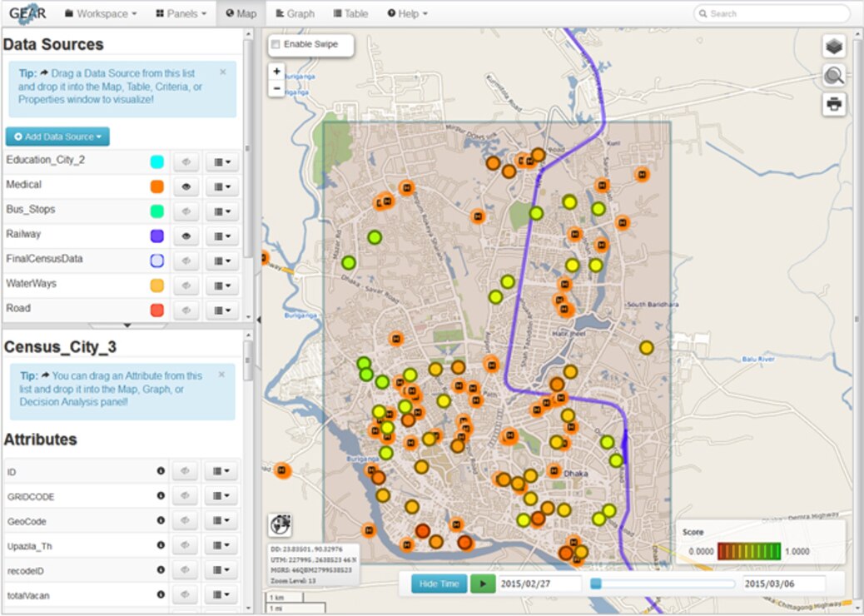Screen dimensions: 864x616
Task: Click the print map icon
Action: [x=833, y=105]
